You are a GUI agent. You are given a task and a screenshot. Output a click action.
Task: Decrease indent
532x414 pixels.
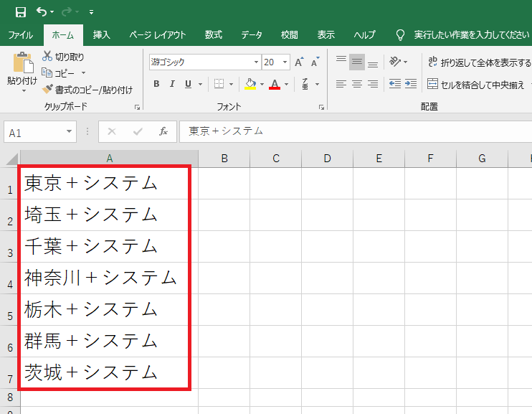click(x=395, y=84)
